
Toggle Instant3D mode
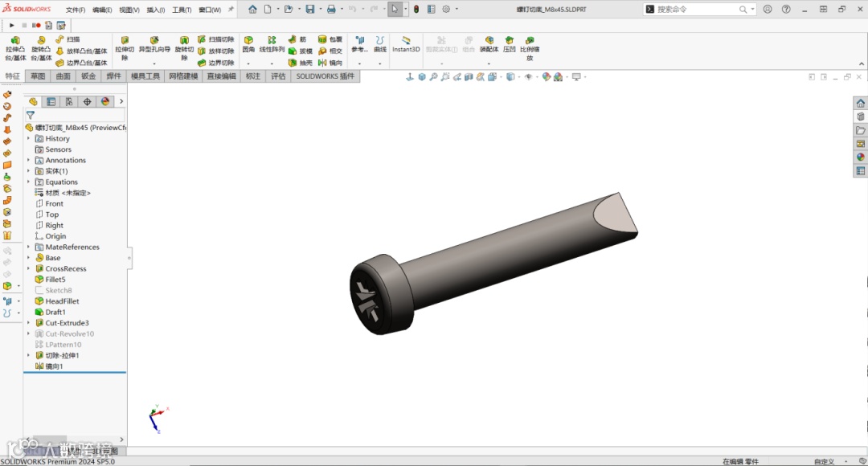(406, 44)
